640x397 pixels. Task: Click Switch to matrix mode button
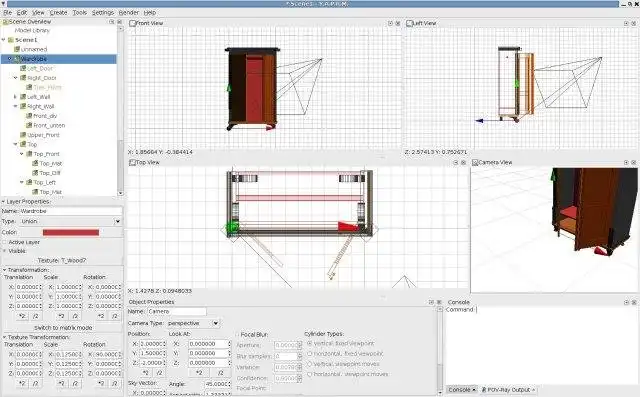click(x=62, y=328)
